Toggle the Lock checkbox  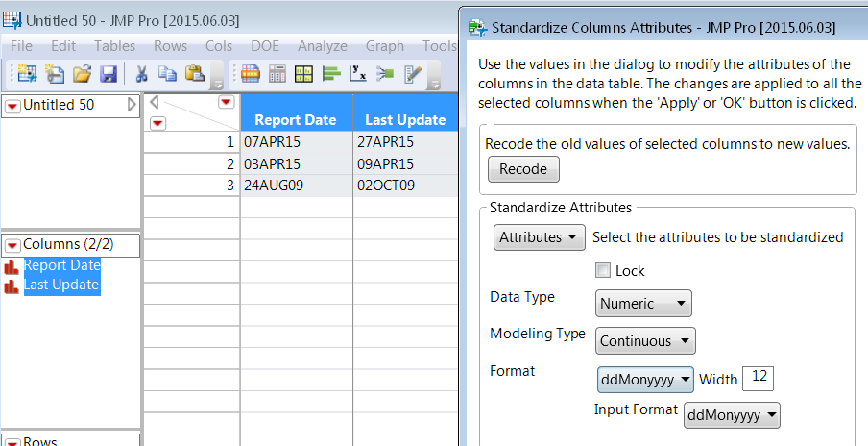[602, 270]
